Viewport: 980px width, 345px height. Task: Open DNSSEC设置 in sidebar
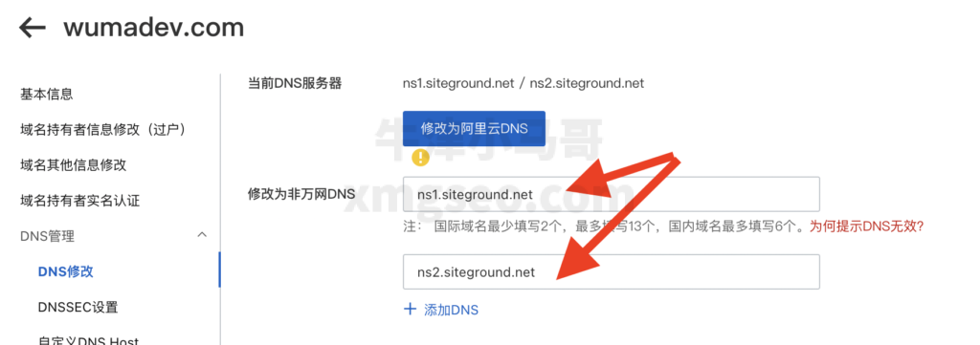(x=78, y=307)
